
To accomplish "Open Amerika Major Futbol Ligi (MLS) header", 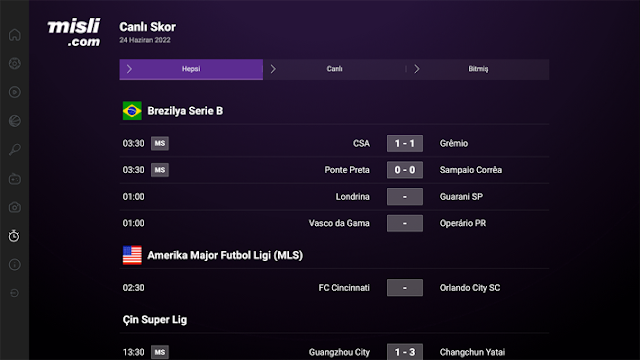I will tap(225, 255).
